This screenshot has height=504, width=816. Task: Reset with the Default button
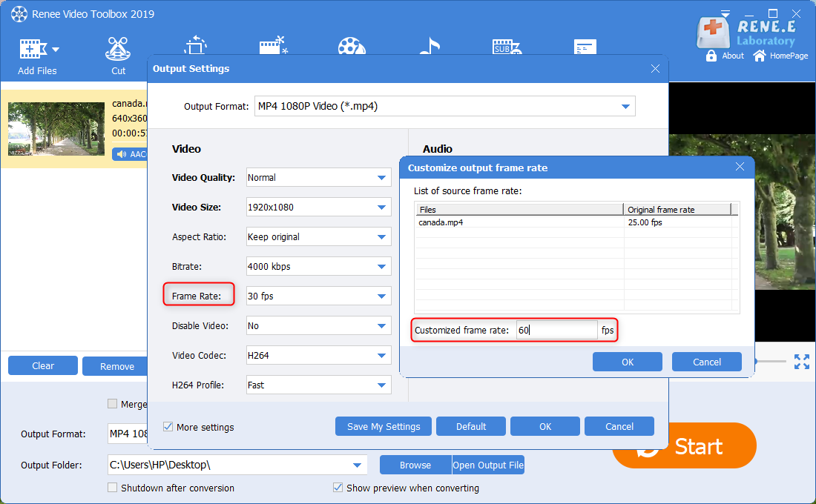471,426
